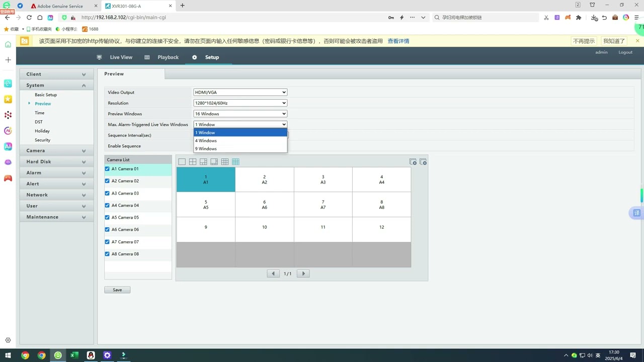644x362 pixels.
Task: Switch to the 9-window grid layout icon
Action: (x=225, y=162)
